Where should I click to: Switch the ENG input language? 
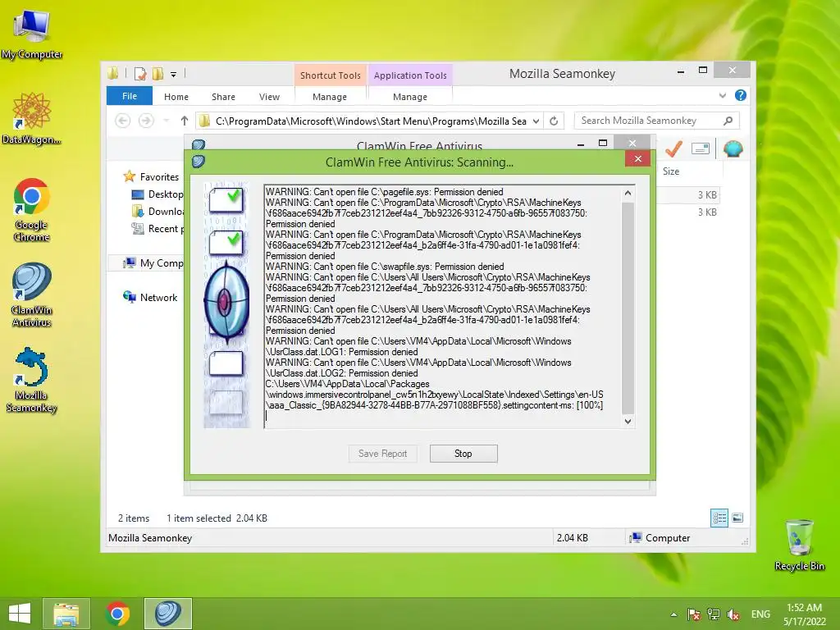(760, 614)
